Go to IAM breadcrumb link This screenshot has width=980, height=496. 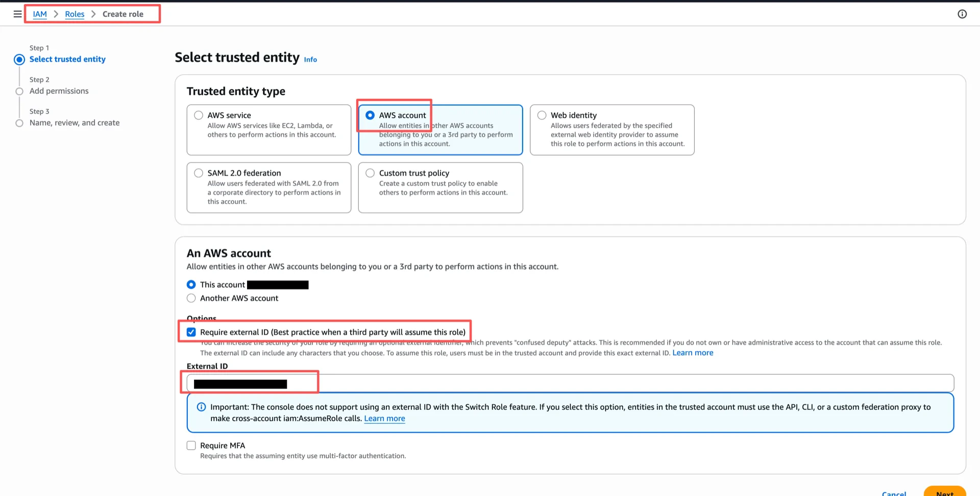(x=40, y=14)
